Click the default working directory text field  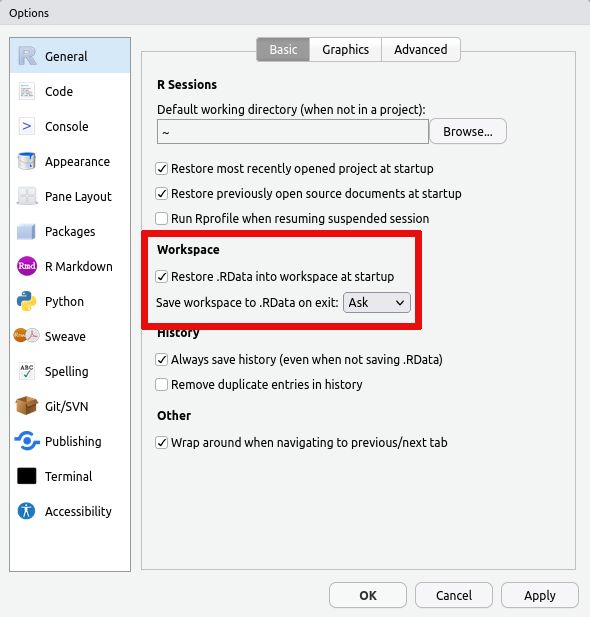(x=293, y=132)
